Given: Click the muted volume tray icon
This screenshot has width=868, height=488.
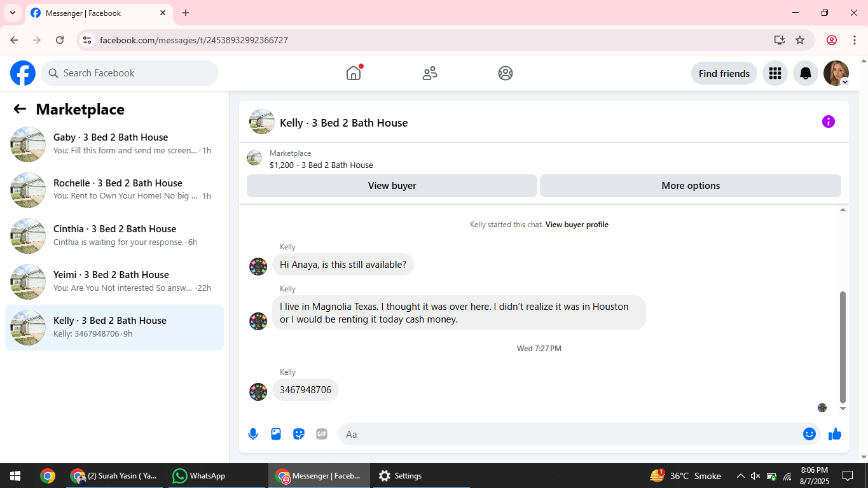Looking at the screenshot, I should pyautogui.click(x=755, y=476).
